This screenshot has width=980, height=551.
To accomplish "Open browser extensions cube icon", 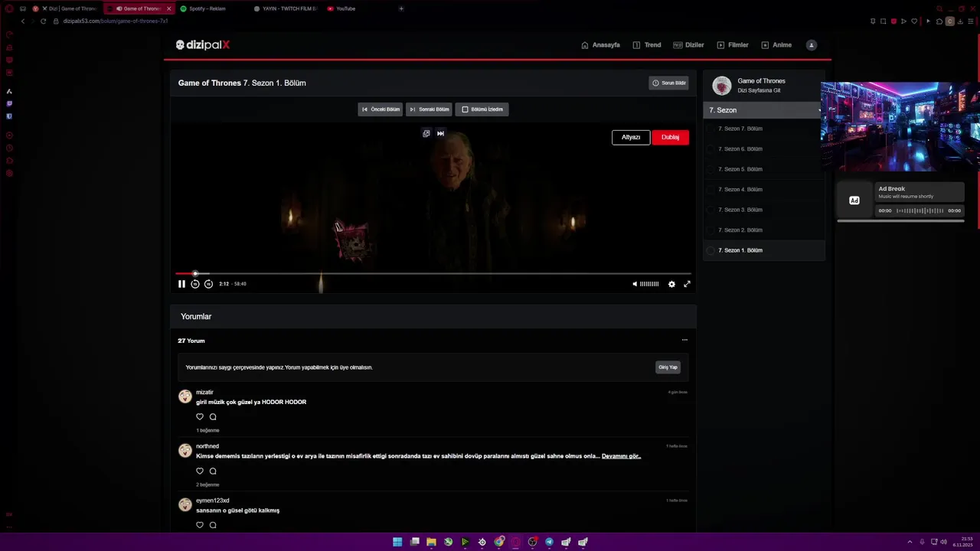I will coord(939,21).
